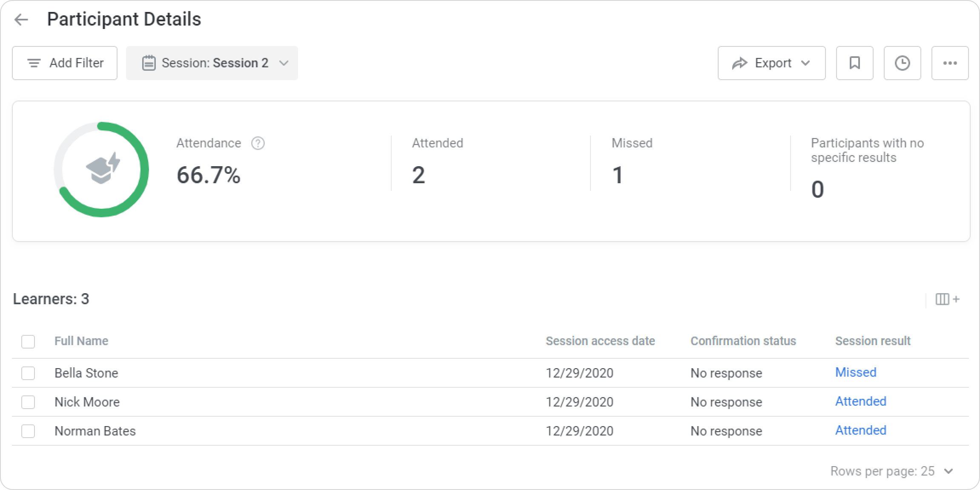This screenshot has height=490, width=980.
Task: Open the clock schedule icon button
Action: point(902,63)
